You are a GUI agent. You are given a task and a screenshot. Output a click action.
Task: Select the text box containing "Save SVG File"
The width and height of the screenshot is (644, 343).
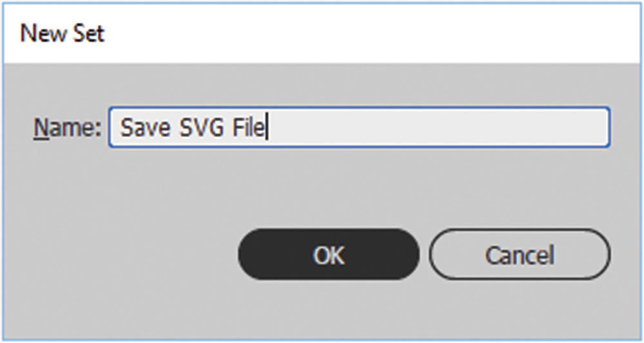click(359, 128)
